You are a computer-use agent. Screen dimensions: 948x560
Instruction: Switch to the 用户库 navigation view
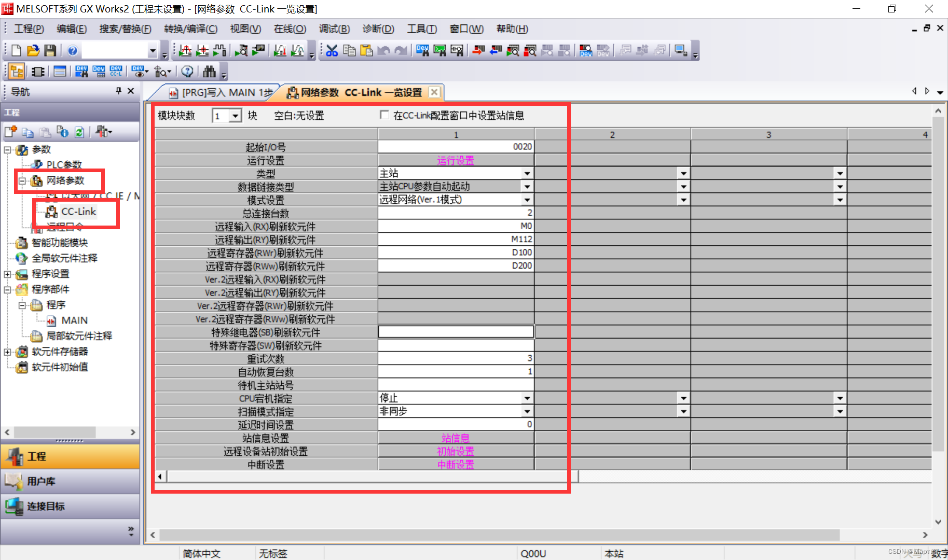coord(70,482)
